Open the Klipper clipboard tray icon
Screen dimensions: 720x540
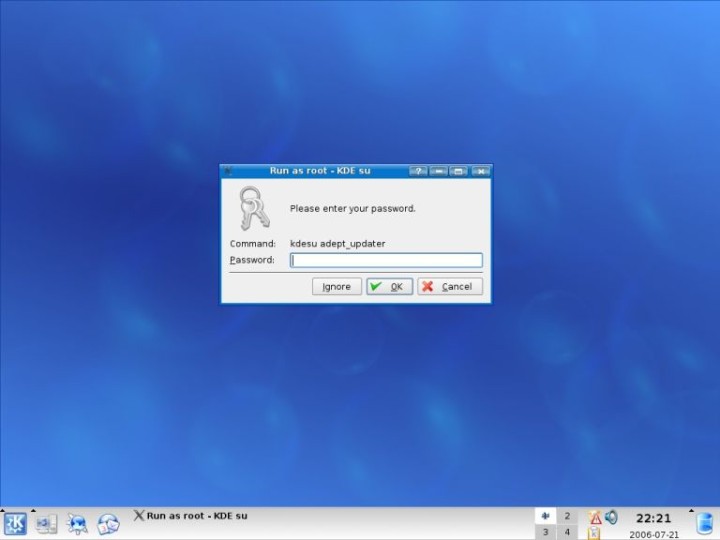click(594, 533)
